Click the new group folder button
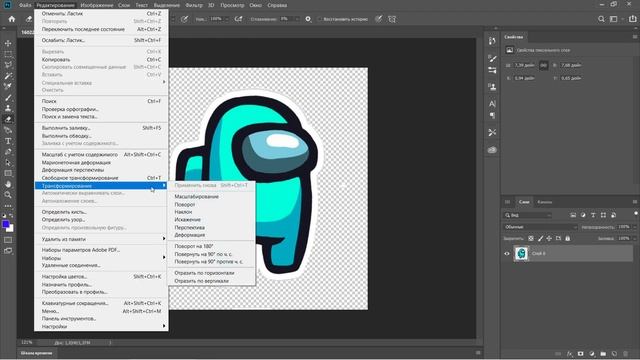The image size is (640, 360). (x=603, y=354)
